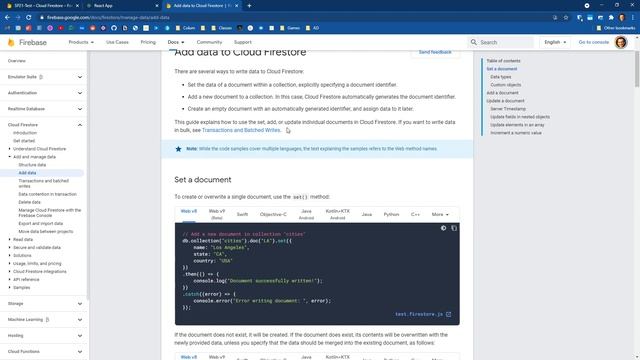Click the external link icon beside test.firestore.js
This screenshot has height=360, width=640.
(449, 314)
